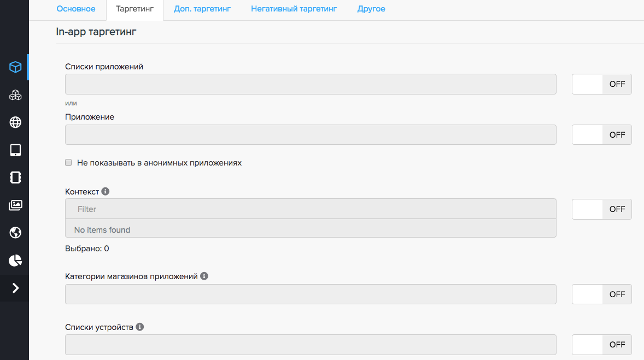
Task: Click info icon beside Категории магазинов приложений
Action: pos(204,276)
